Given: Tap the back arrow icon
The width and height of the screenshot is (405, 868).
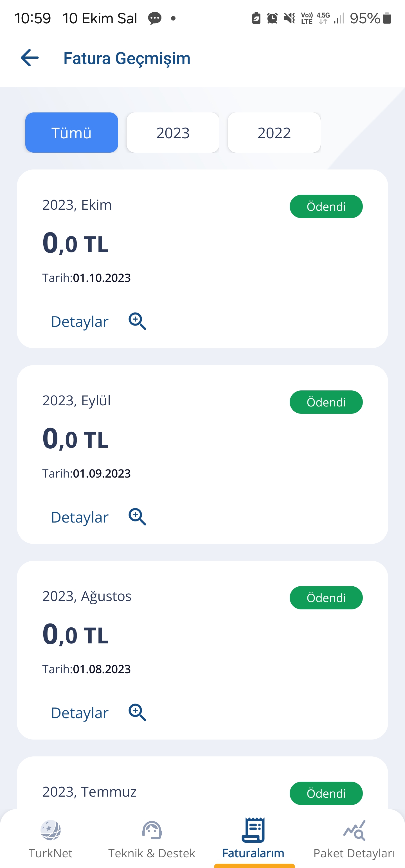Looking at the screenshot, I should (x=30, y=58).
